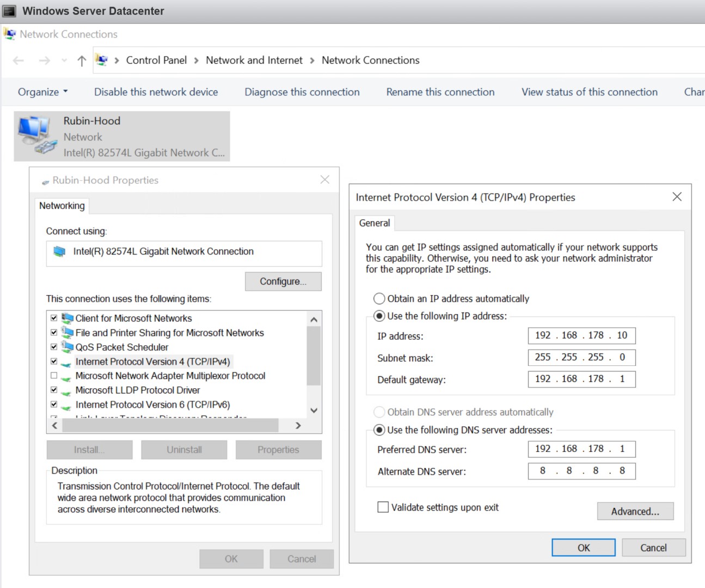705x588 pixels.
Task: Uncheck Microsoft LLDP Protocol Driver
Action: pyautogui.click(x=54, y=390)
